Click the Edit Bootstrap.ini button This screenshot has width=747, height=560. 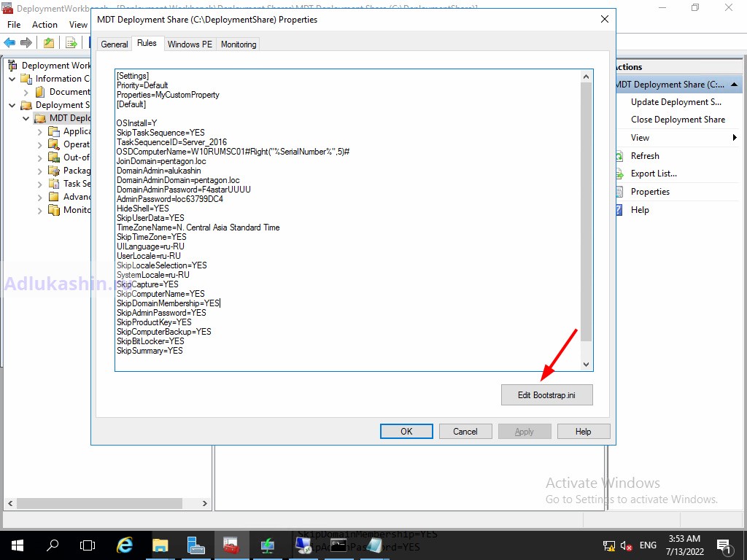tap(546, 394)
